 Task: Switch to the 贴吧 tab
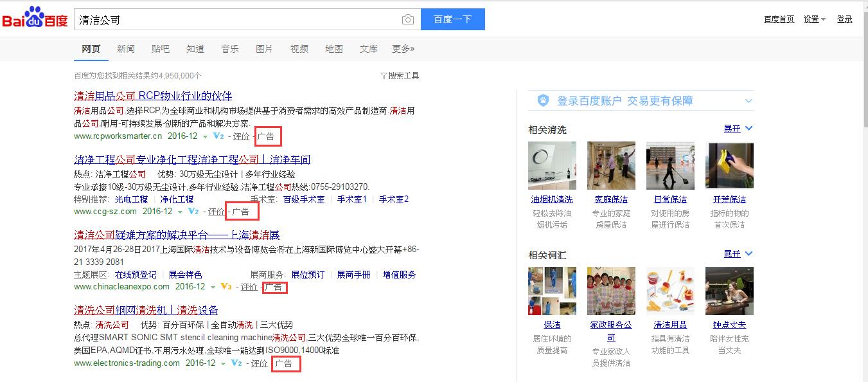(161, 49)
